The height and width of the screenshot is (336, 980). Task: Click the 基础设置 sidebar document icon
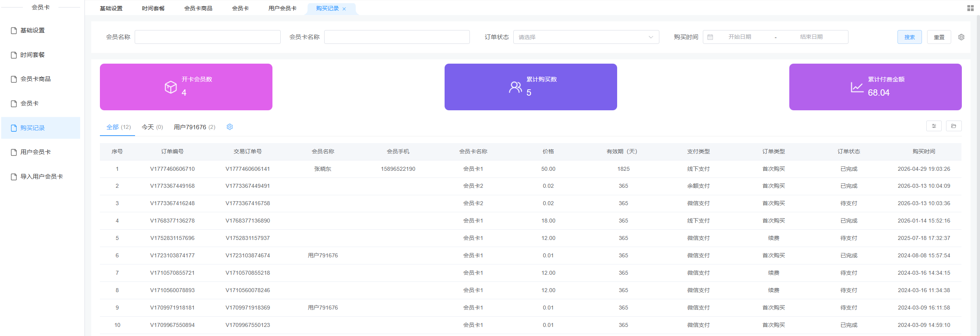[x=14, y=30]
